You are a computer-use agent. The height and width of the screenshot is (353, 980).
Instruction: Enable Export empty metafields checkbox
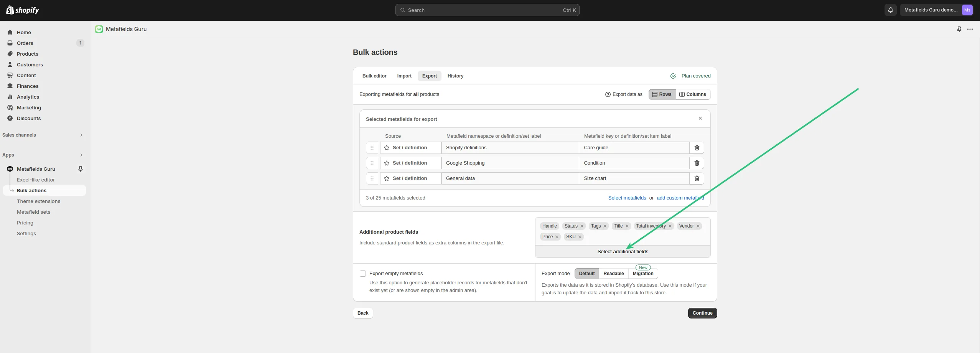[x=363, y=274]
